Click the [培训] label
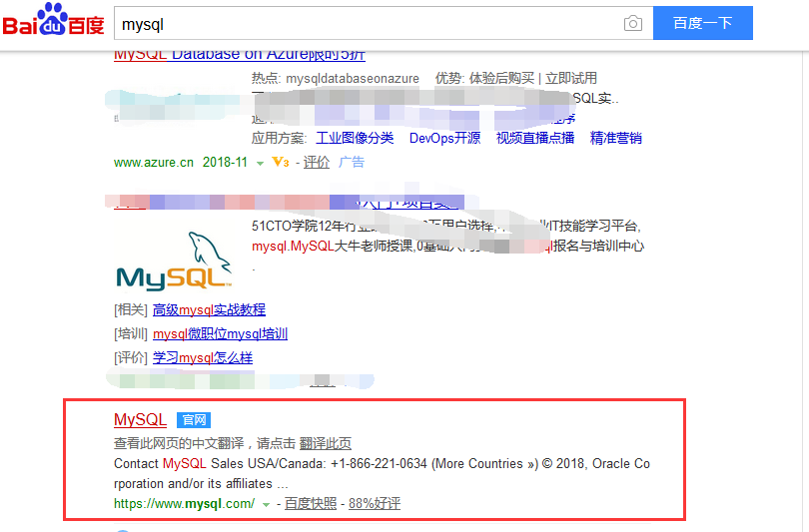The height and width of the screenshot is (532, 809). (131, 334)
